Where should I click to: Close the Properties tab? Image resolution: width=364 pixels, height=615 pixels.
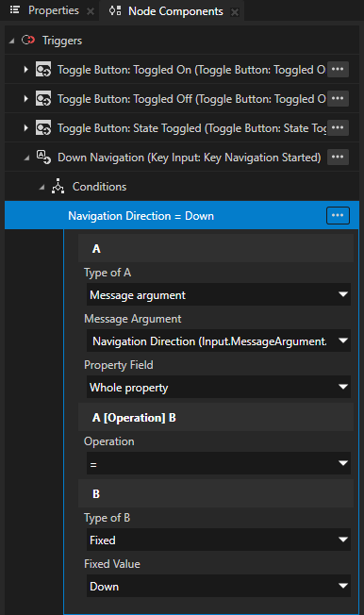[x=91, y=11]
